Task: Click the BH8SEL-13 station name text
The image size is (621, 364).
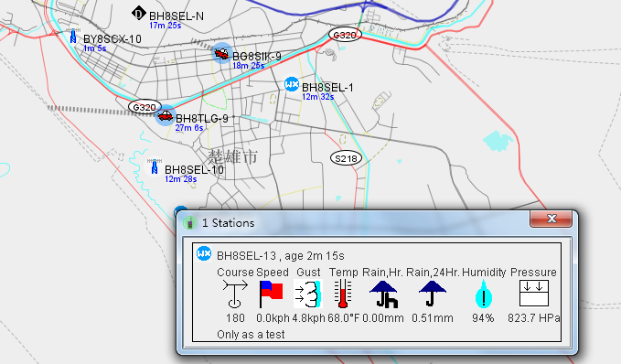Action: tap(246, 256)
